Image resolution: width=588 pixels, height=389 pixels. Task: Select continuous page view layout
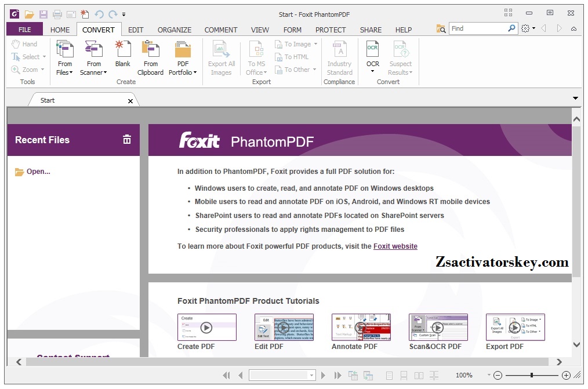pos(404,375)
